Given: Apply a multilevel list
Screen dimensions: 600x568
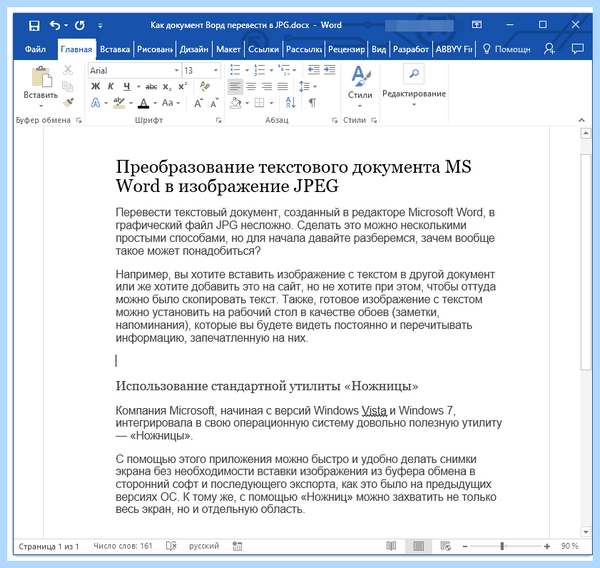Looking at the screenshot, I should point(284,70).
